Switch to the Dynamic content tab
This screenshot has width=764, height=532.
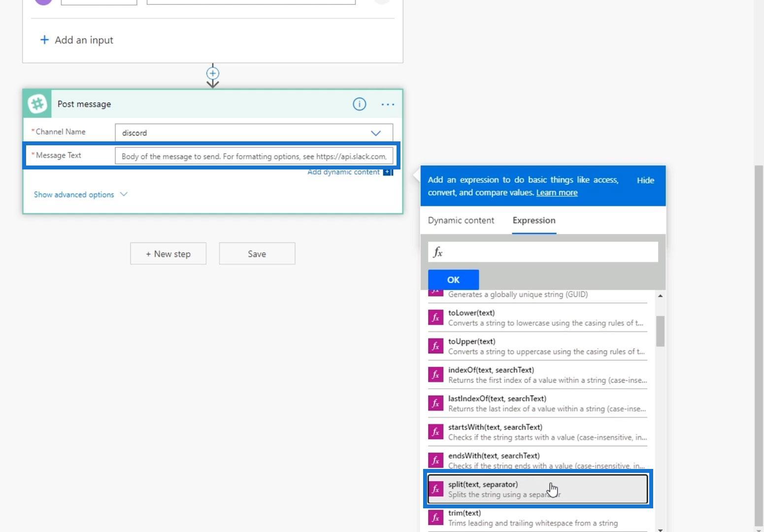[x=461, y=220]
